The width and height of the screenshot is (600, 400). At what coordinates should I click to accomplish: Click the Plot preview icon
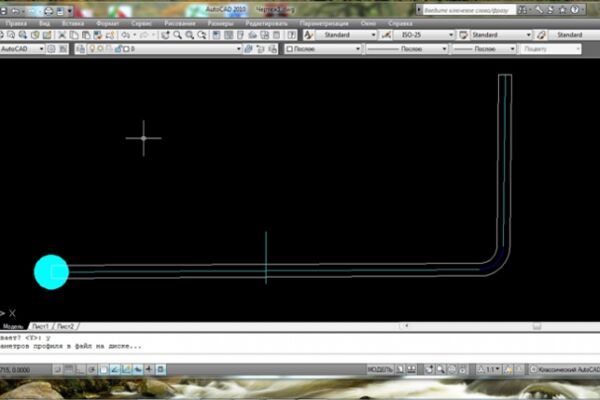[11, 35]
